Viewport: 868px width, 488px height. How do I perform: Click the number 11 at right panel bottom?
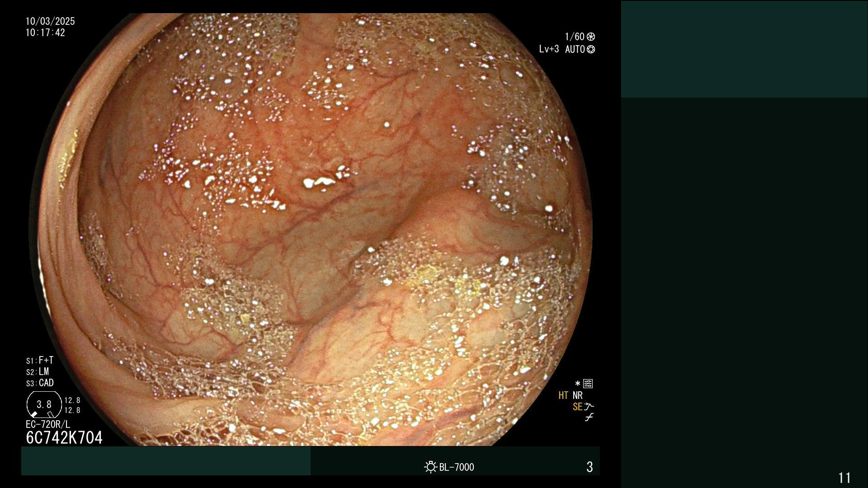844,478
